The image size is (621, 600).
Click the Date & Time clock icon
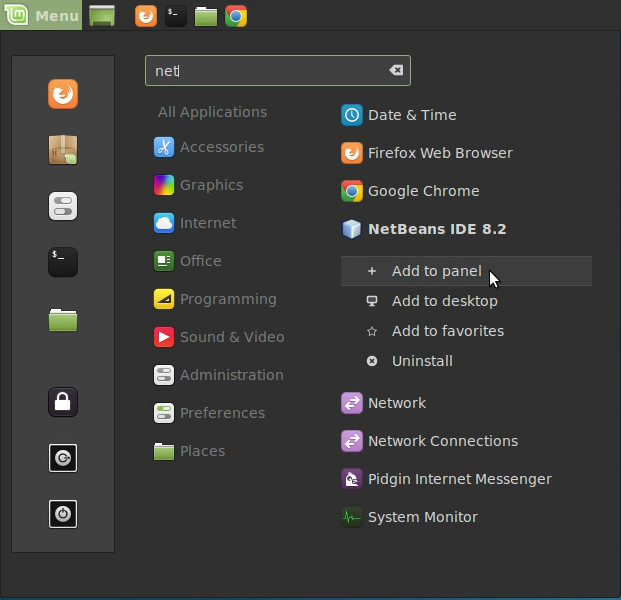point(352,115)
